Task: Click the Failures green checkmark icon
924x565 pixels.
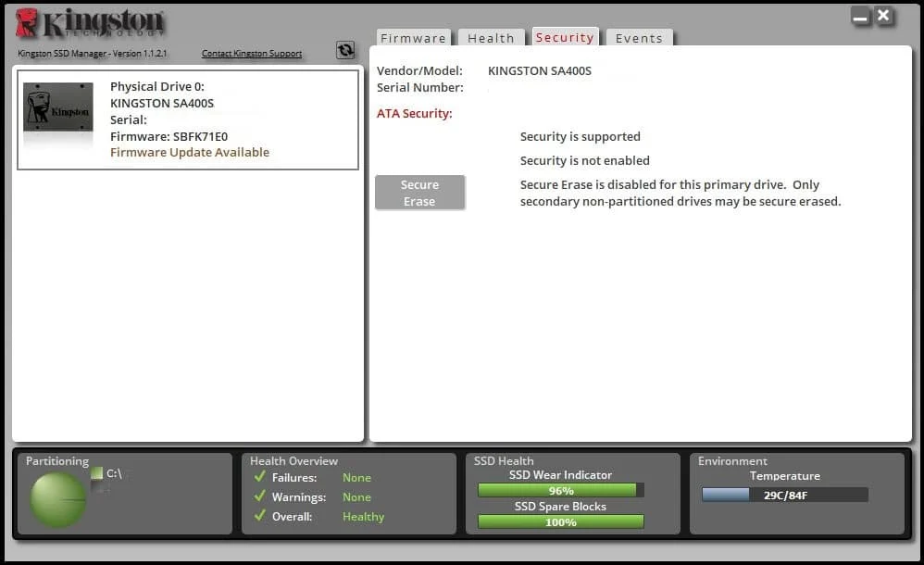Action: (x=260, y=477)
